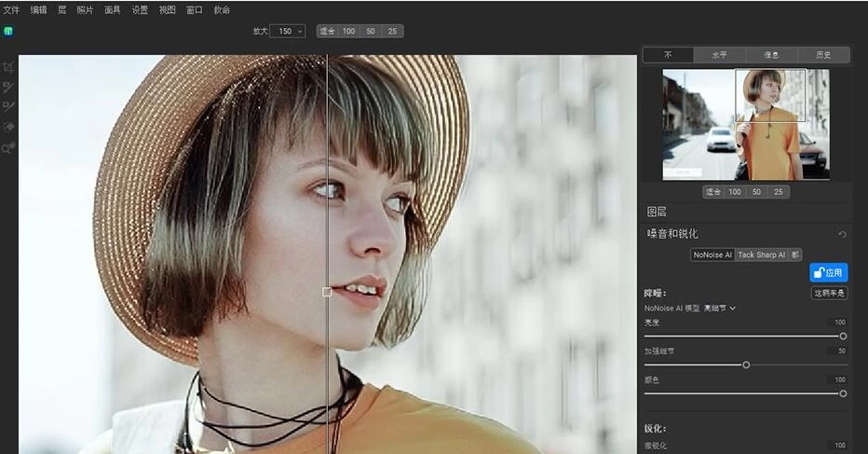Open the 放大 150 zoom dropdown

coord(287,31)
